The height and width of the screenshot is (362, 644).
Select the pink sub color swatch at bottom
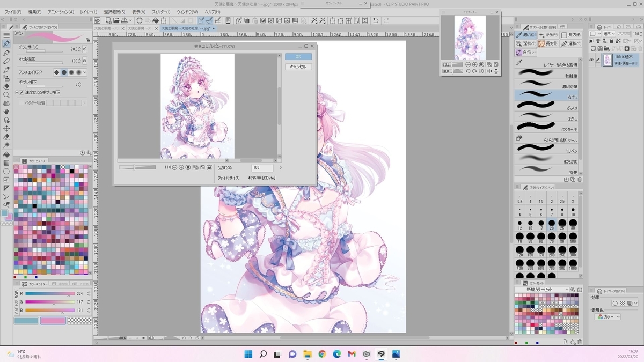(53, 321)
